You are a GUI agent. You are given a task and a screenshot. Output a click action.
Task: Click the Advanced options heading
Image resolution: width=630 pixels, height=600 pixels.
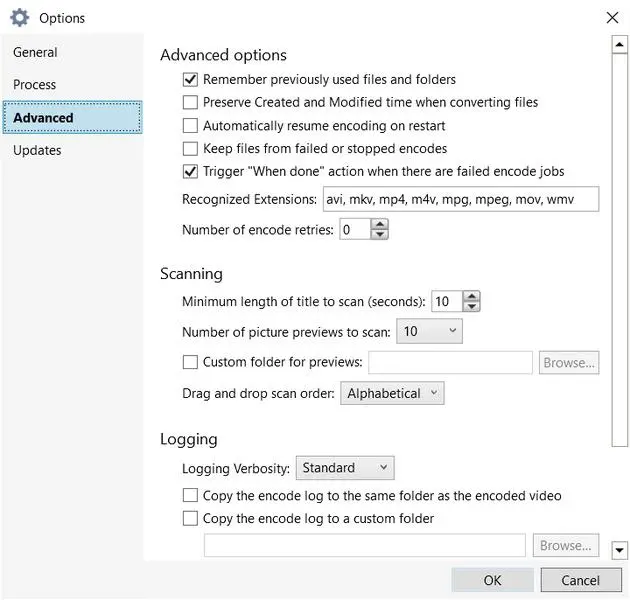click(x=223, y=55)
